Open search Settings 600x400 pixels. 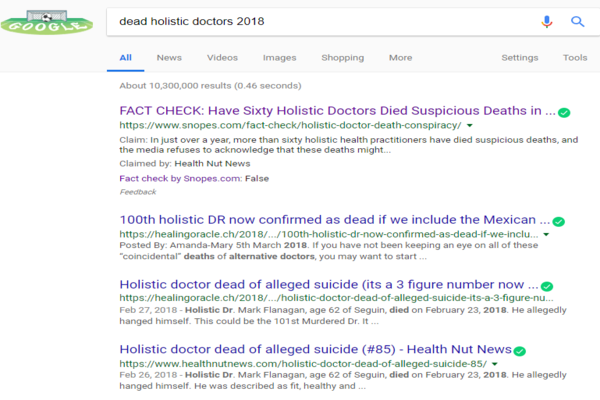pos(520,58)
